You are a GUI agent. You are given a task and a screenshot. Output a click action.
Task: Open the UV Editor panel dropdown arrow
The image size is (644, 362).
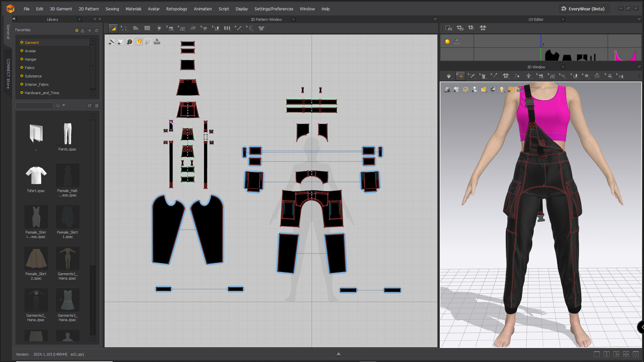[x=563, y=19]
